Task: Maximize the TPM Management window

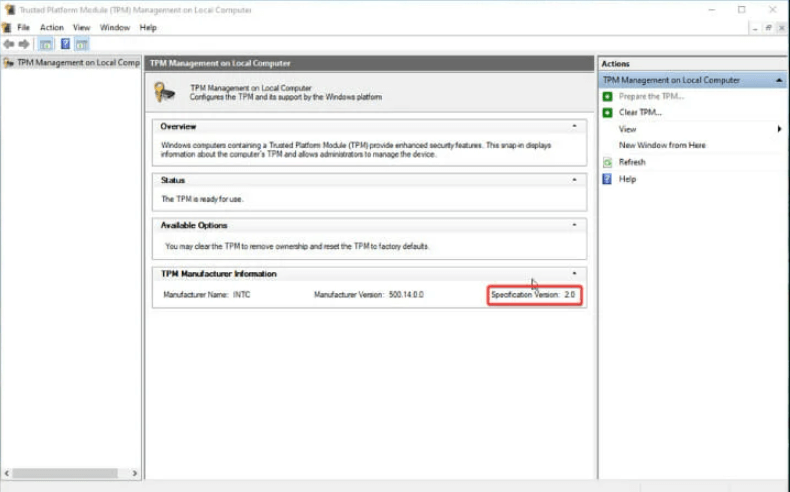Action: tap(742, 10)
